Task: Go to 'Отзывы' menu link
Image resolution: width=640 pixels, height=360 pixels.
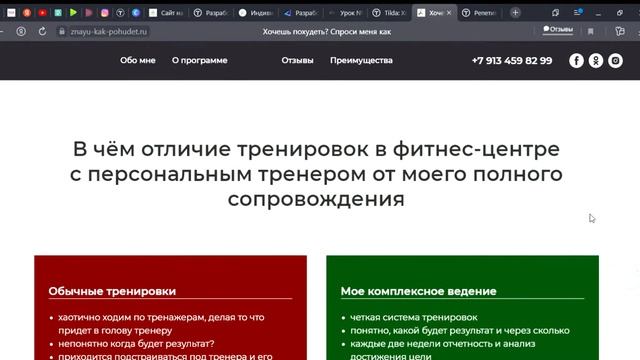Action: tap(297, 60)
